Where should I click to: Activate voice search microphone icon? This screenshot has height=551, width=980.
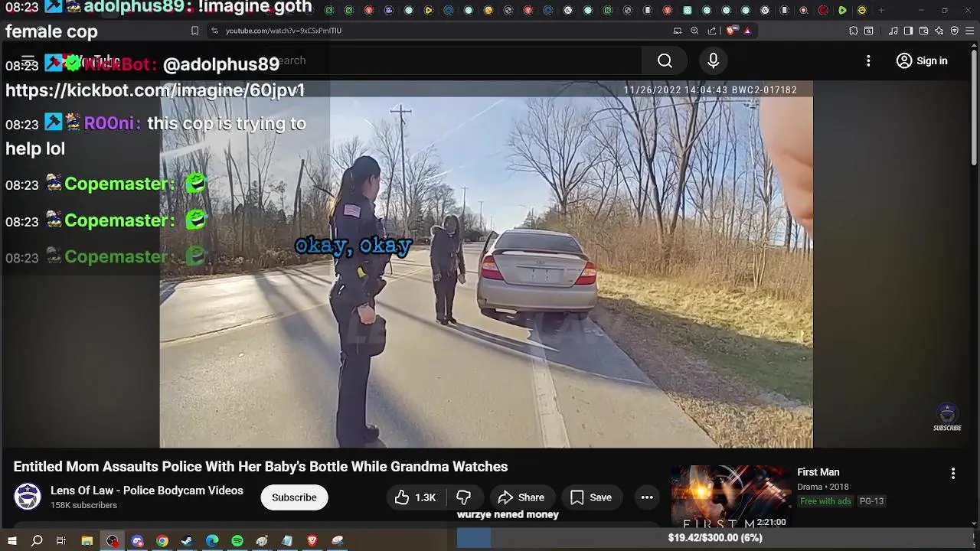713,60
